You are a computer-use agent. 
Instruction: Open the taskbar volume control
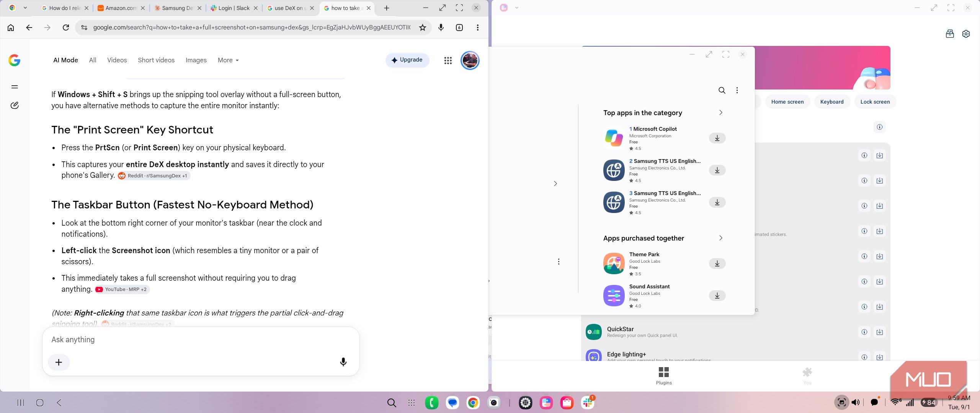[x=856, y=402]
